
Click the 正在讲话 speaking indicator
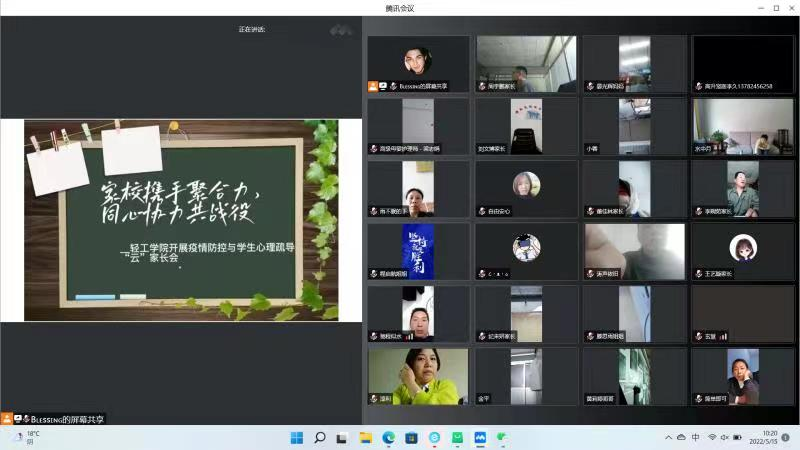pos(252,29)
